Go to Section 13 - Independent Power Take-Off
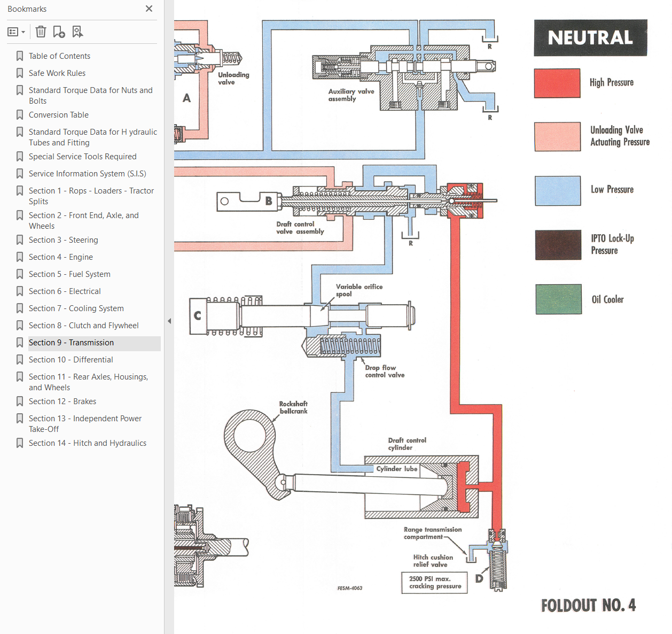Screen dimensions: 672x634 point(85,424)
